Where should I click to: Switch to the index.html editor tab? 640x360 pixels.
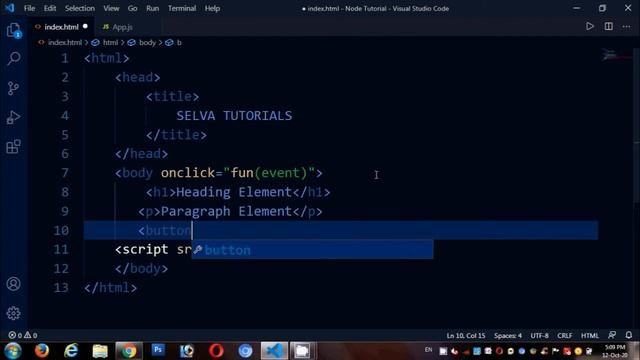(61, 27)
